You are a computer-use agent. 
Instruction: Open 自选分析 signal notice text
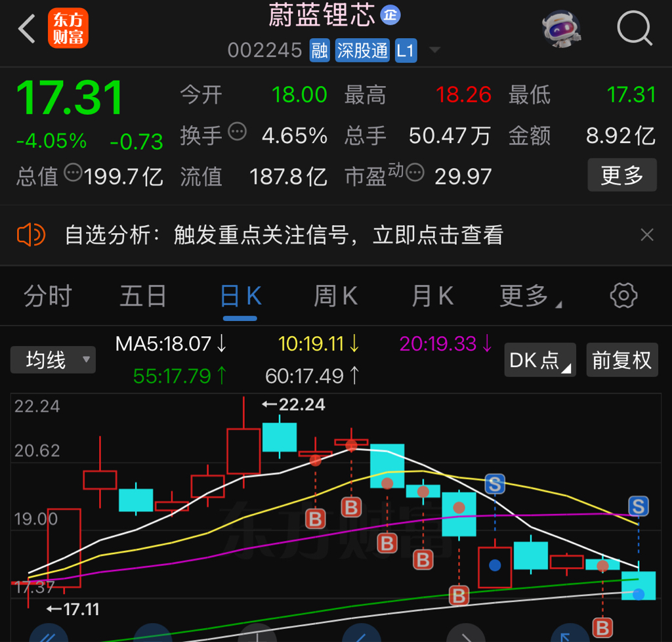pos(283,235)
